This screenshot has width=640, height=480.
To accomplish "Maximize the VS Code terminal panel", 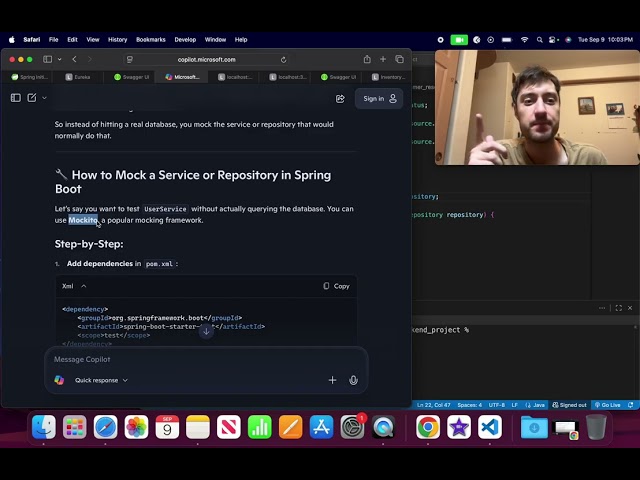I will click(619, 308).
